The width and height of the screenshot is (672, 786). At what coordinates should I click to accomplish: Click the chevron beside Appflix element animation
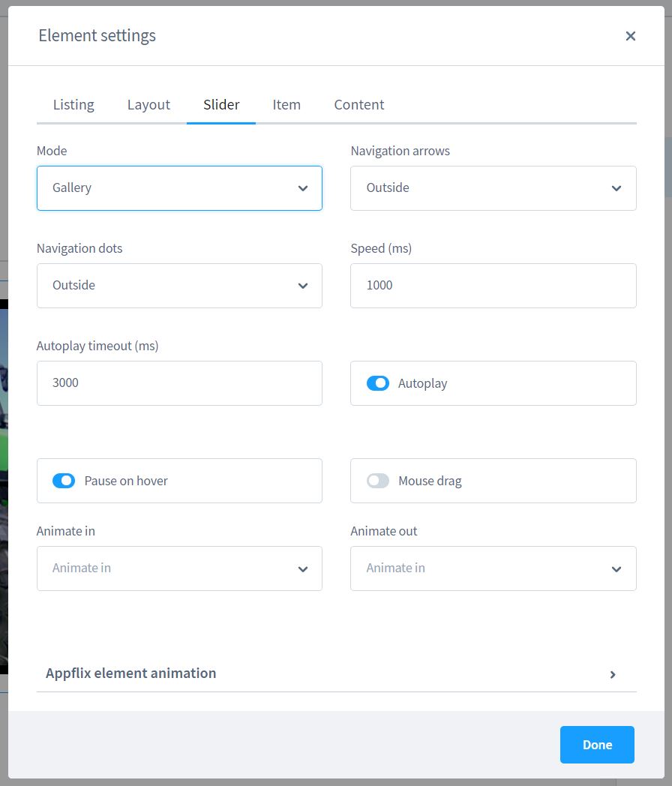tap(613, 674)
